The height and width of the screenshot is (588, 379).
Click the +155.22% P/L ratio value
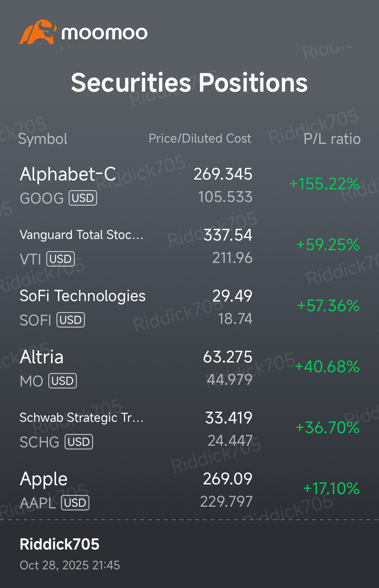tap(324, 184)
